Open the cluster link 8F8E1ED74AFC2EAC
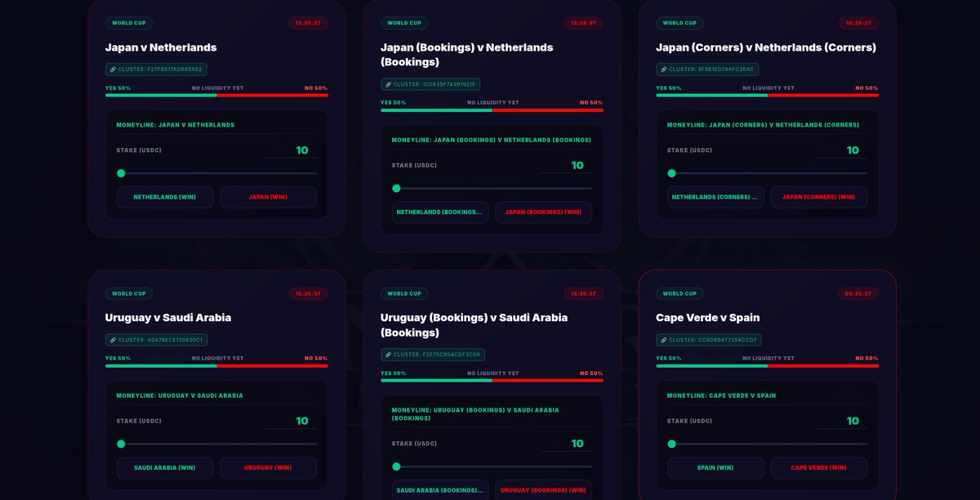Viewport: 980px width, 500px height. [x=706, y=69]
